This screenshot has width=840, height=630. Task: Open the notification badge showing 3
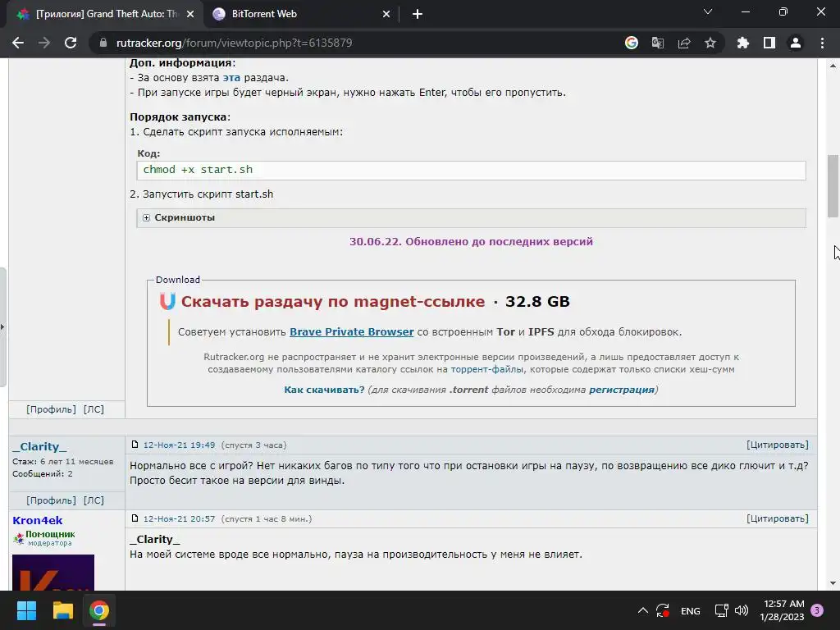817,610
